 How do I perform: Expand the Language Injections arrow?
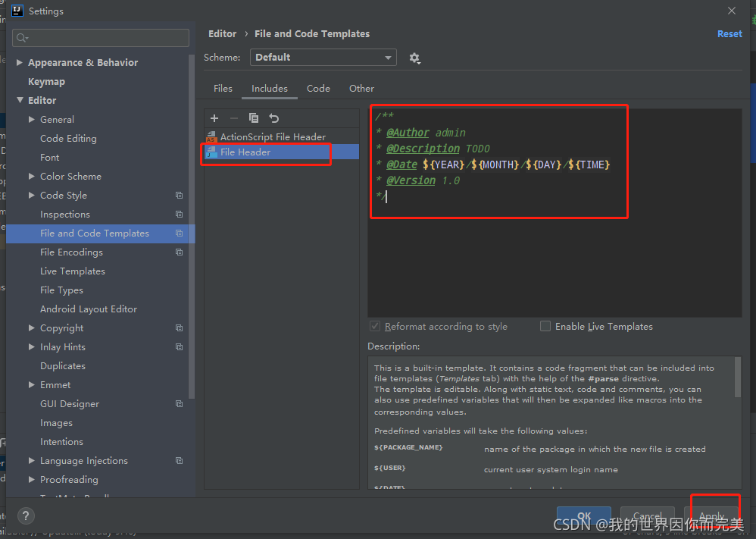31,461
